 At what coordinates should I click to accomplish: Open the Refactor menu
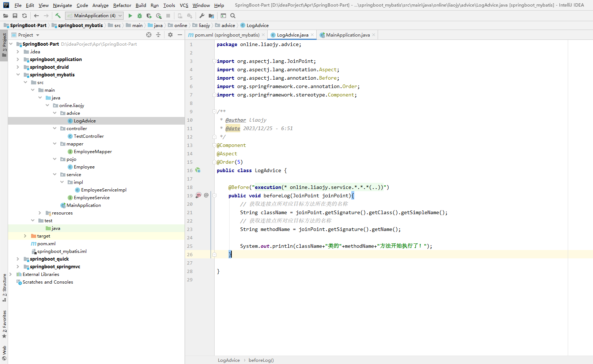pos(122,5)
